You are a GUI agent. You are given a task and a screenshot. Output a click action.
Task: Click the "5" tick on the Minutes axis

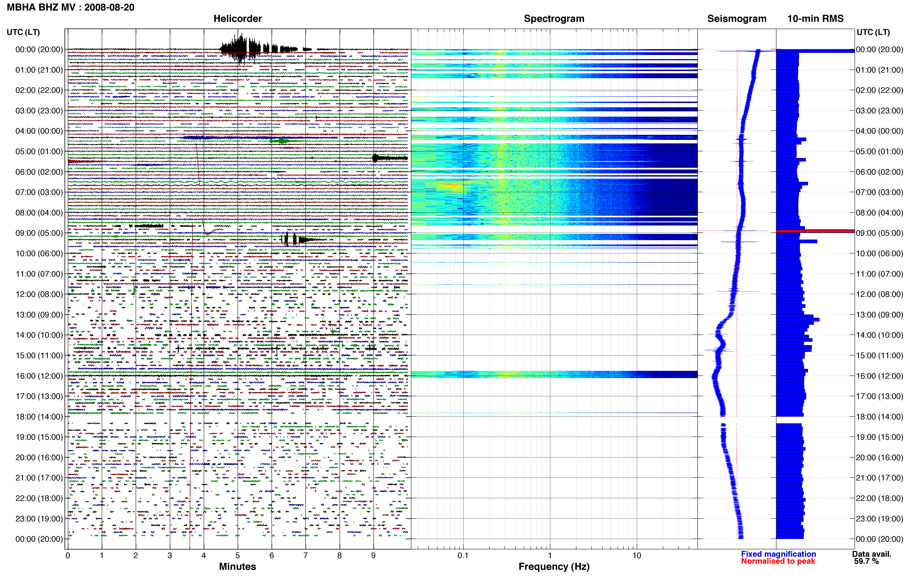click(x=238, y=555)
